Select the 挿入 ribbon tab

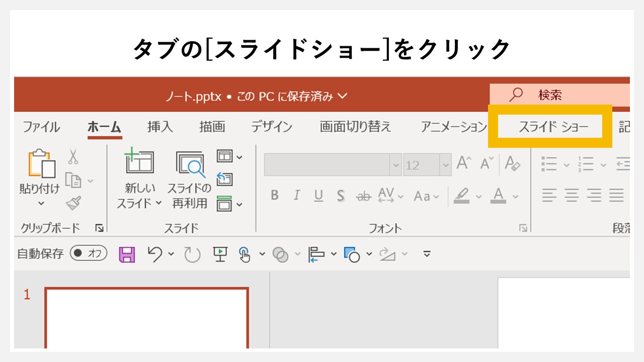[159, 127]
